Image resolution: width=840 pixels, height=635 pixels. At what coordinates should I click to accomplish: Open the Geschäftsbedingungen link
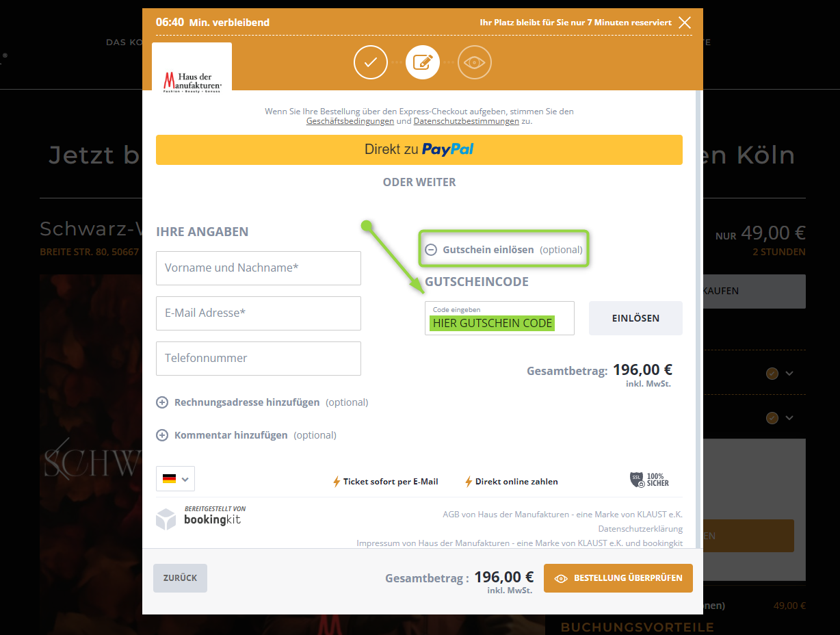click(x=350, y=121)
